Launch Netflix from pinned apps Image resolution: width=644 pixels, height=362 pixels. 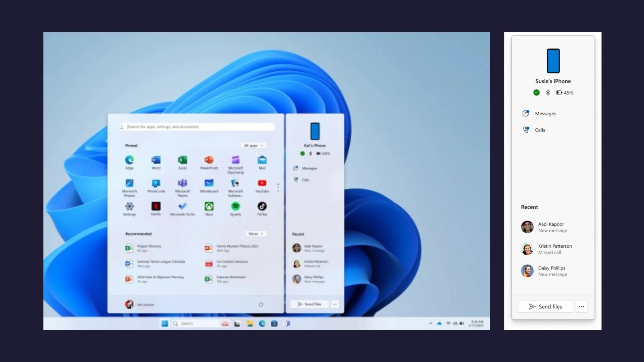(156, 209)
